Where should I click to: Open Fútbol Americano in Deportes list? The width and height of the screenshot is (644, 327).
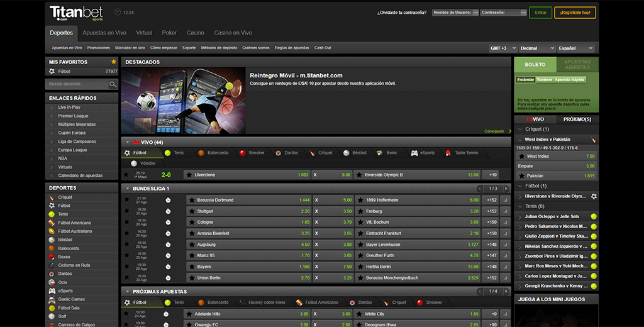pyautogui.click(x=74, y=223)
